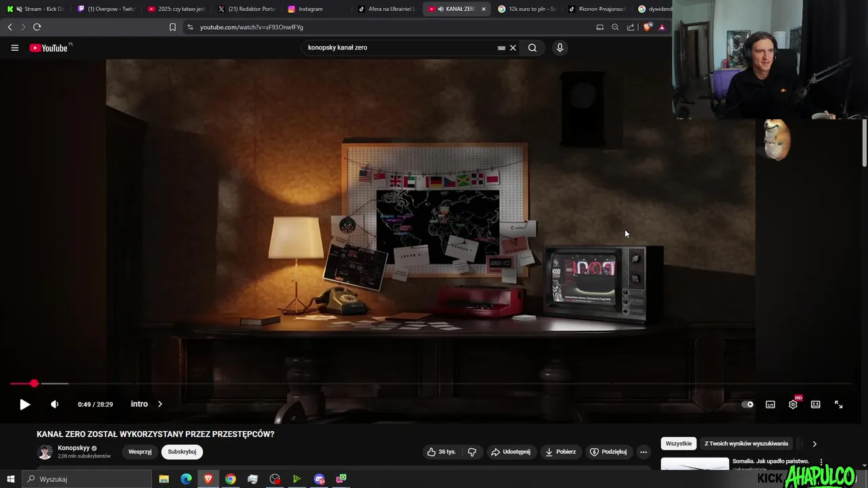The image size is (868, 488).
Task: Select the Z Twoich wyników wyszukiwania chip
Action: pos(746,443)
